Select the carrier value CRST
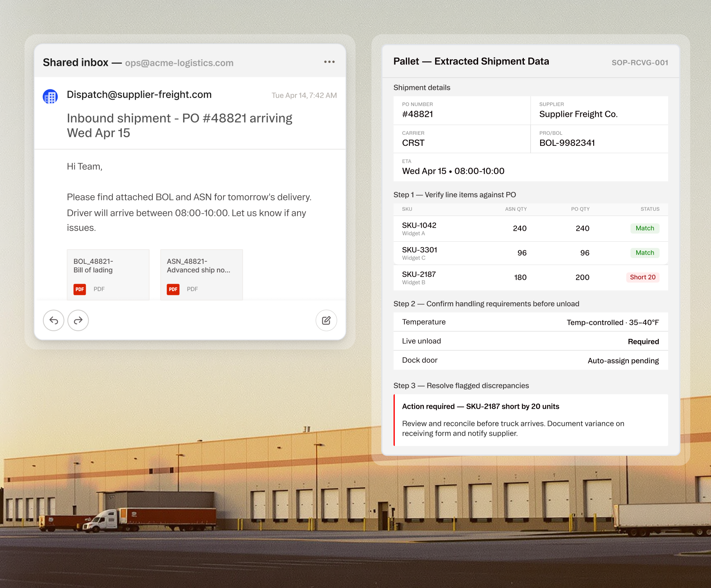The image size is (711, 588). tap(413, 143)
